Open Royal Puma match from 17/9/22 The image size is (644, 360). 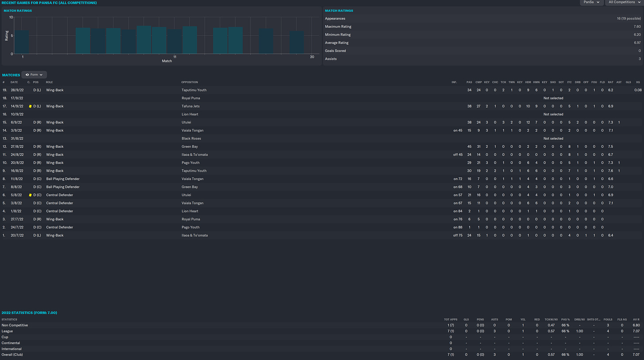[191, 98]
